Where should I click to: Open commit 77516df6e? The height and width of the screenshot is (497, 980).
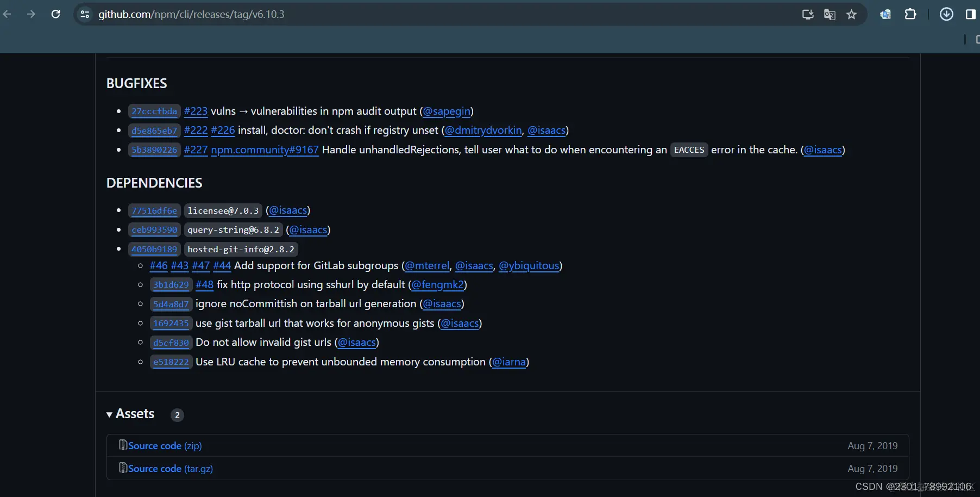click(154, 211)
